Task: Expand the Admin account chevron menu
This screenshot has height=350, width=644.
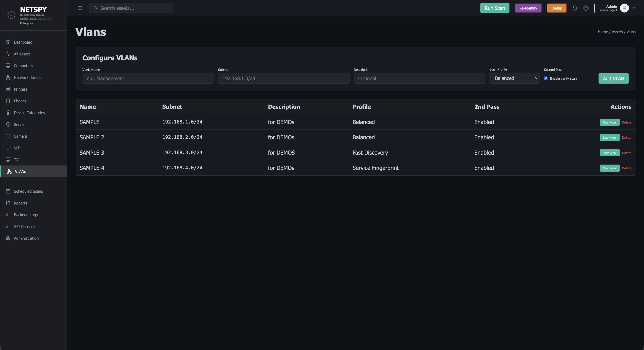Action: 634,8
